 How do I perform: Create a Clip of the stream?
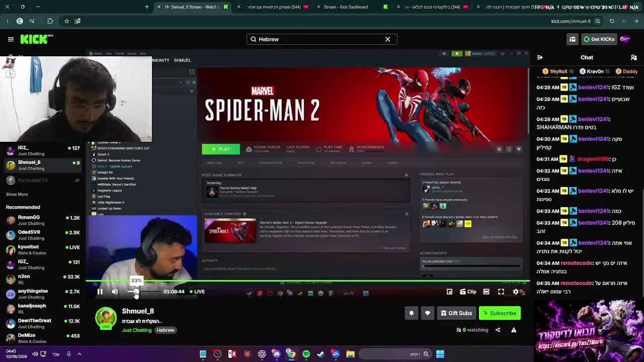(467, 292)
